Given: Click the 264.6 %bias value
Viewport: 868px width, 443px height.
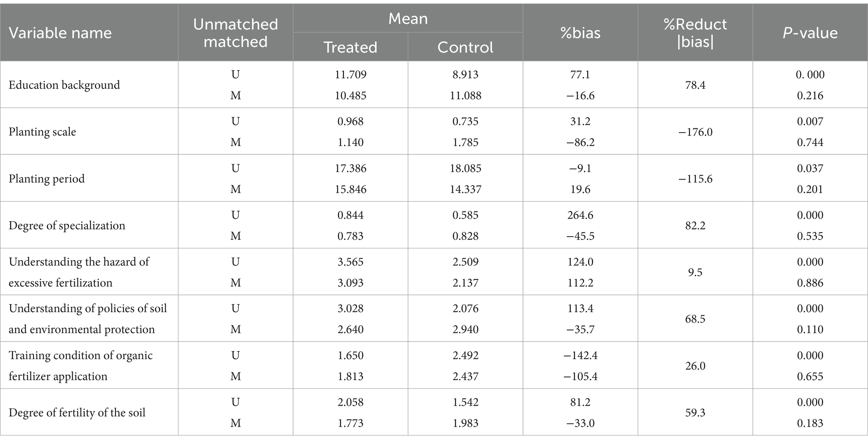Looking at the screenshot, I should click(x=580, y=215).
